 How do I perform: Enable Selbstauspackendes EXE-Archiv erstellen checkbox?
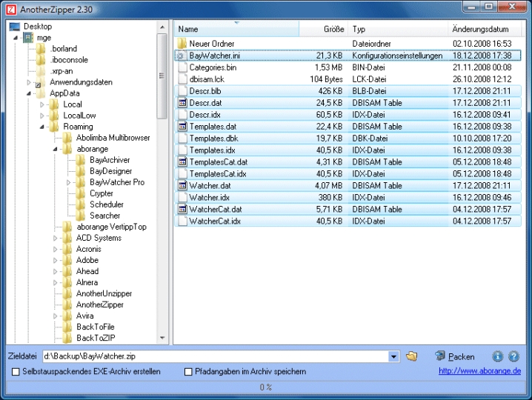[x=16, y=372]
